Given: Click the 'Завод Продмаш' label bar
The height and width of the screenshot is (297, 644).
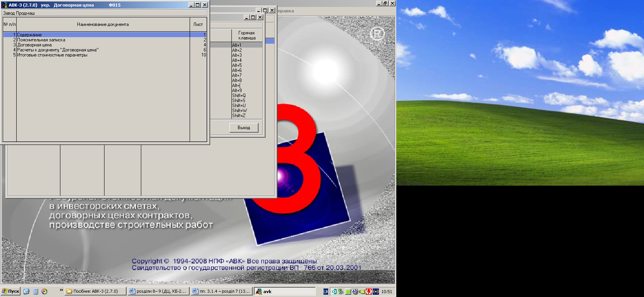Looking at the screenshot, I should click(x=104, y=13).
